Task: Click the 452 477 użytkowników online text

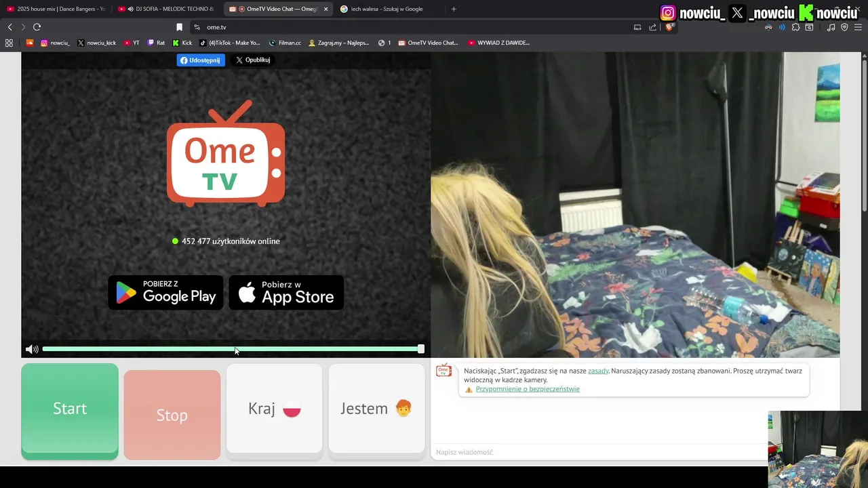Action: point(231,241)
